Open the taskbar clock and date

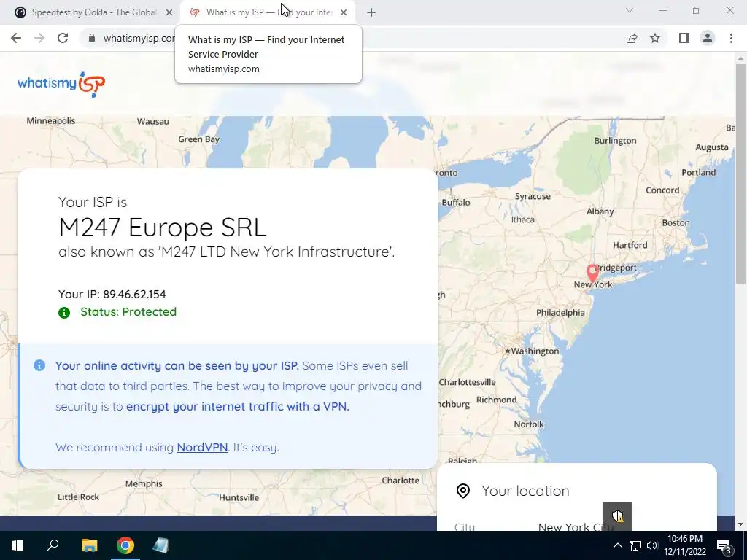(685, 545)
